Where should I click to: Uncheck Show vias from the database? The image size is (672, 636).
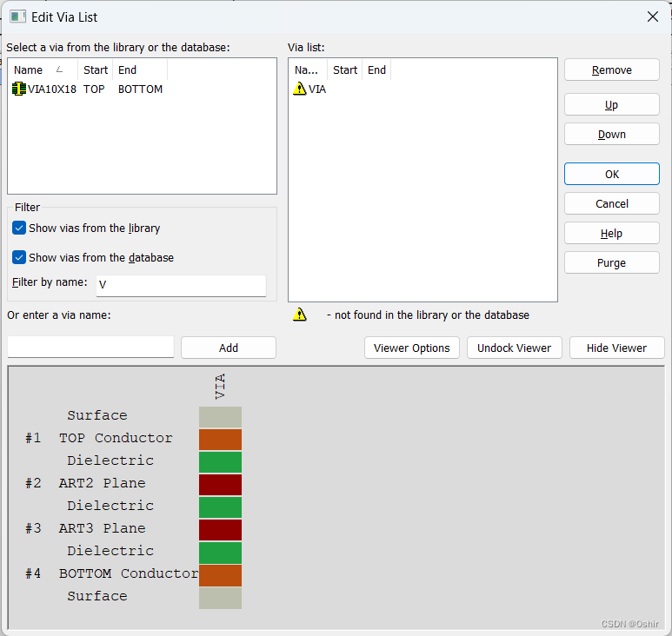click(19, 258)
